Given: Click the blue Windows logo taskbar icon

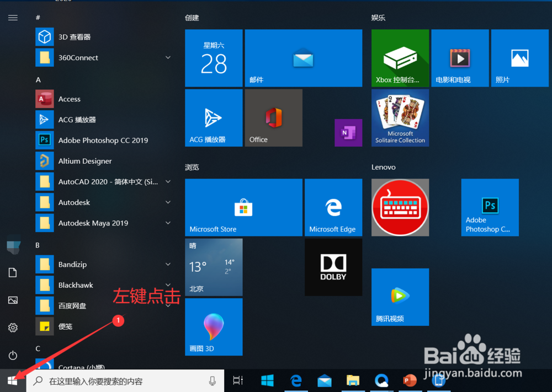Looking at the screenshot, I should pos(268,380).
